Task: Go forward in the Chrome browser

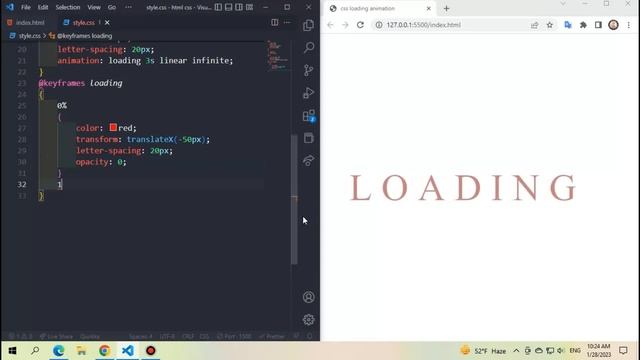Action: [345, 25]
